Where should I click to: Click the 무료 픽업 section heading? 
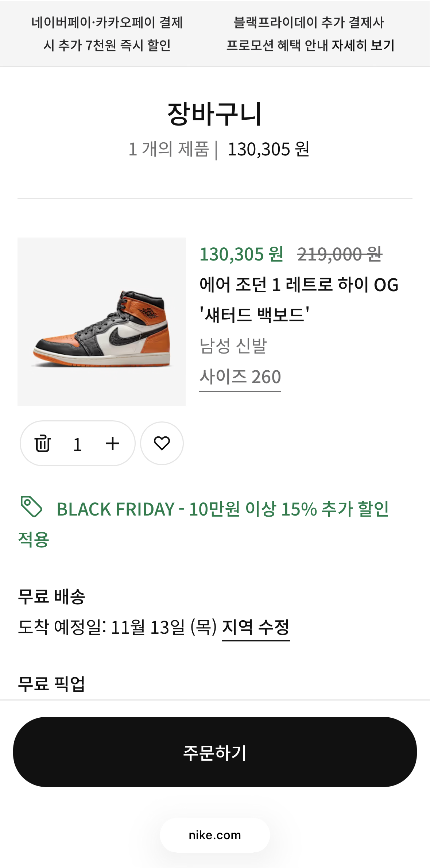[51, 684]
